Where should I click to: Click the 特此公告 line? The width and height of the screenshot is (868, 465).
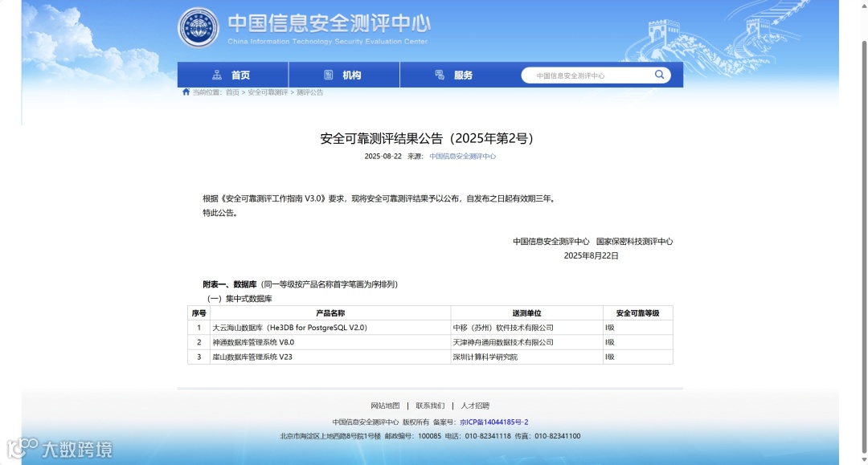pos(220,213)
